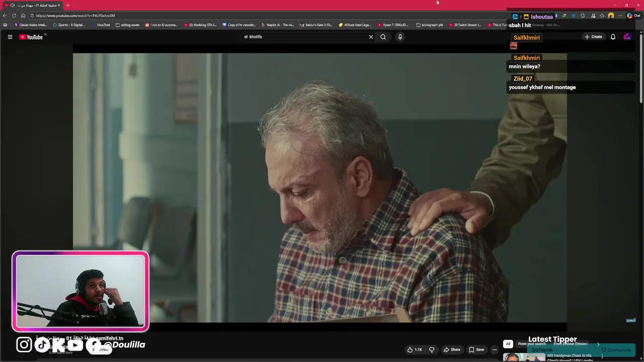
Task: Open the 'I run an AI automa...' bookmark
Action: coord(162,25)
